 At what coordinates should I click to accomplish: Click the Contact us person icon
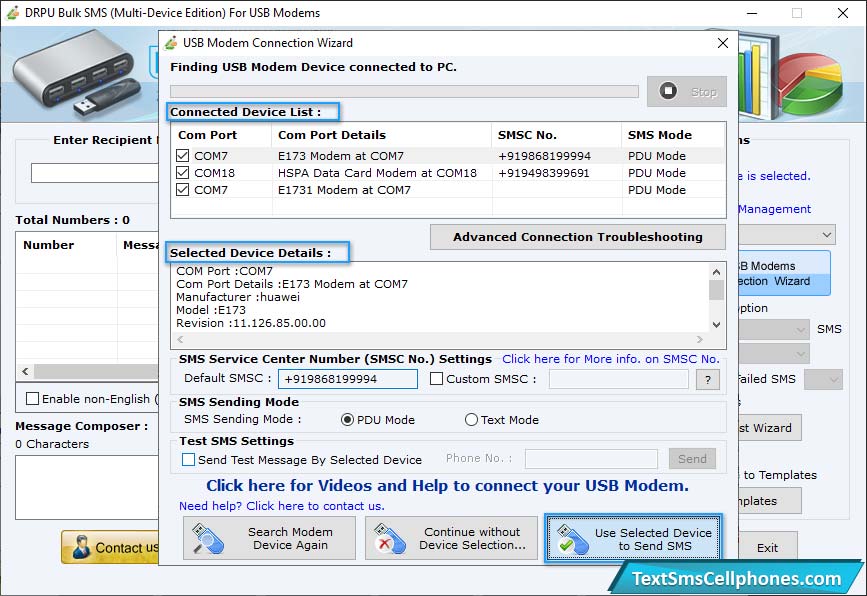[x=81, y=547]
